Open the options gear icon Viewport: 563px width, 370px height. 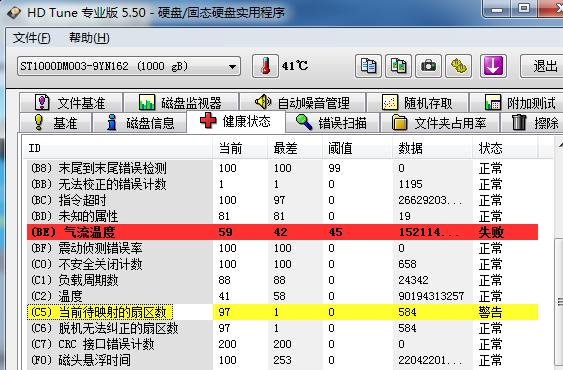(459, 66)
